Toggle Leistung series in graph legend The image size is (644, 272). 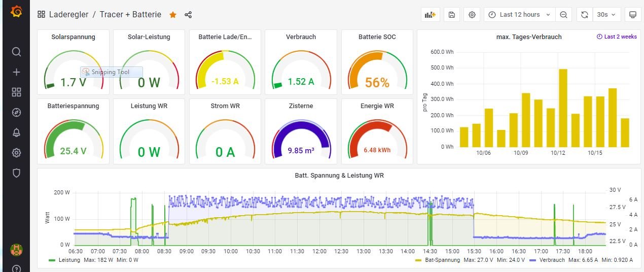tap(69, 260)
